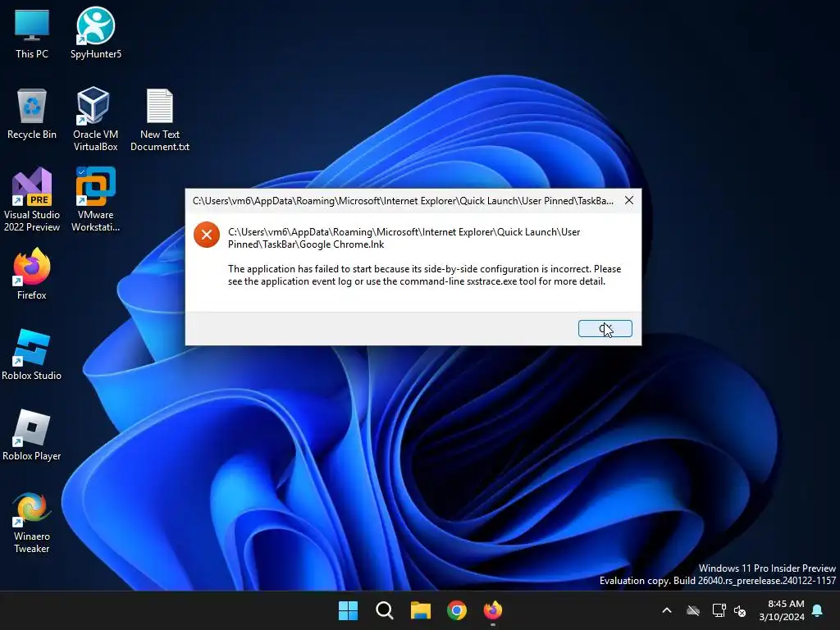Open the notifications bell
The height and width of the screenshot is (630, 840).
click(x=818, y=610)
